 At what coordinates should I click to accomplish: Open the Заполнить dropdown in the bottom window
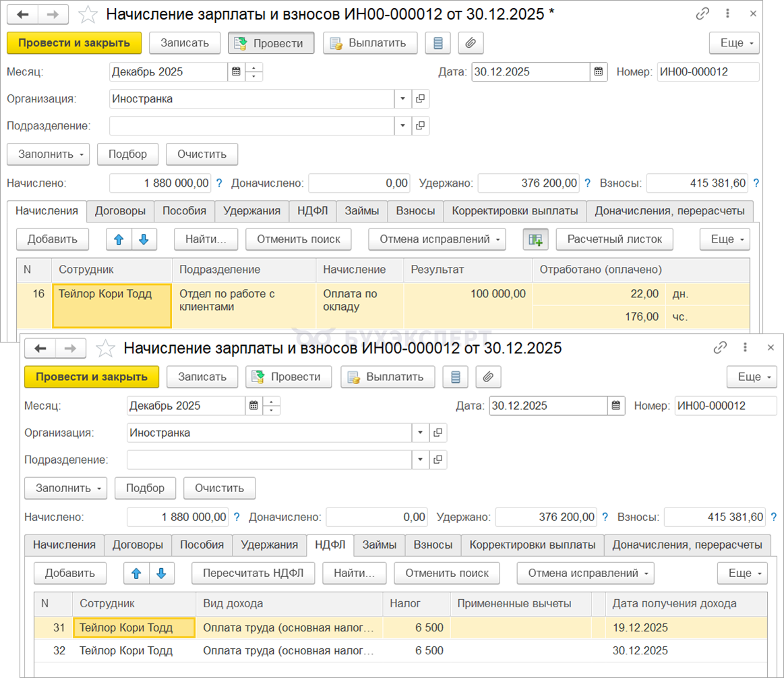tap(65, 487)
